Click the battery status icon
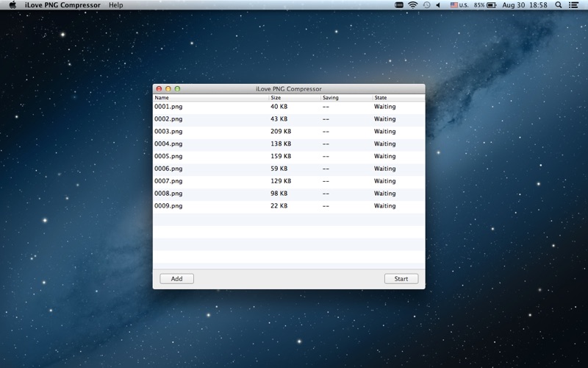Screen dimensions: 588x368 click(x=491, y=5)
